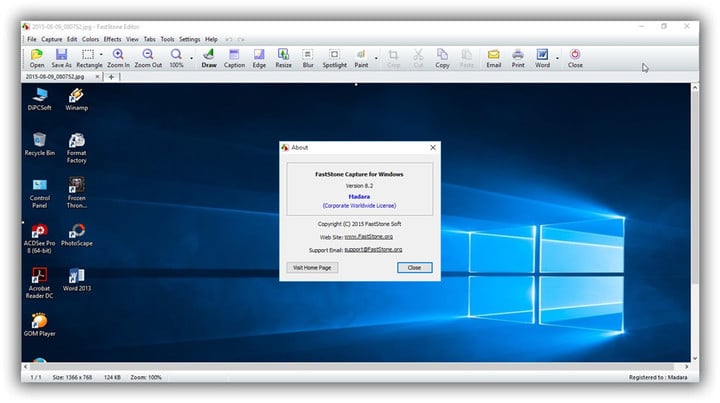This screenshot has width=720, height=403.
Task: Set zoom with the 100% icon
Action: pyautogui.click(x=176, y=58)
